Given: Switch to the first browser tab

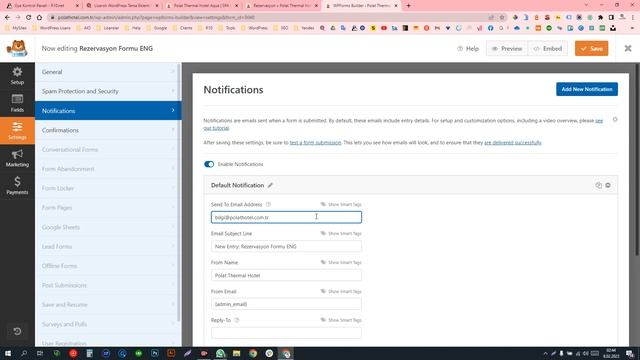Looking at the screenshot, I should (x=42, y=6).
